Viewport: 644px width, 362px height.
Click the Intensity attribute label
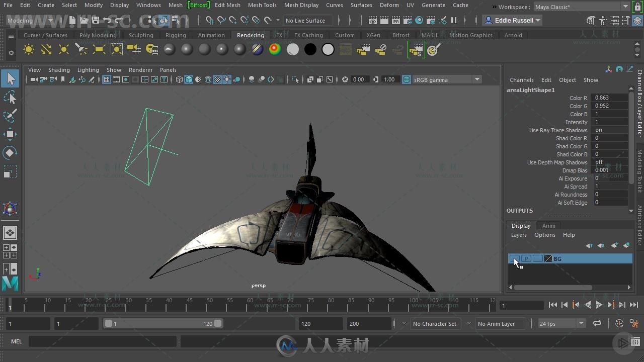(x=576, y=122)
